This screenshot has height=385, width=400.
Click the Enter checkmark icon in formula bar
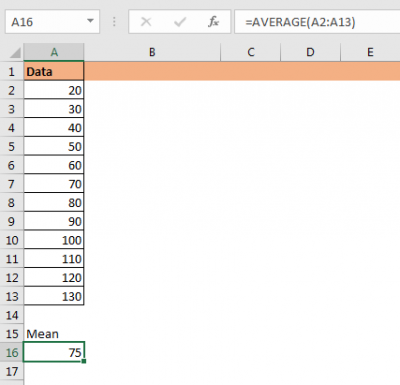point(180,22)
